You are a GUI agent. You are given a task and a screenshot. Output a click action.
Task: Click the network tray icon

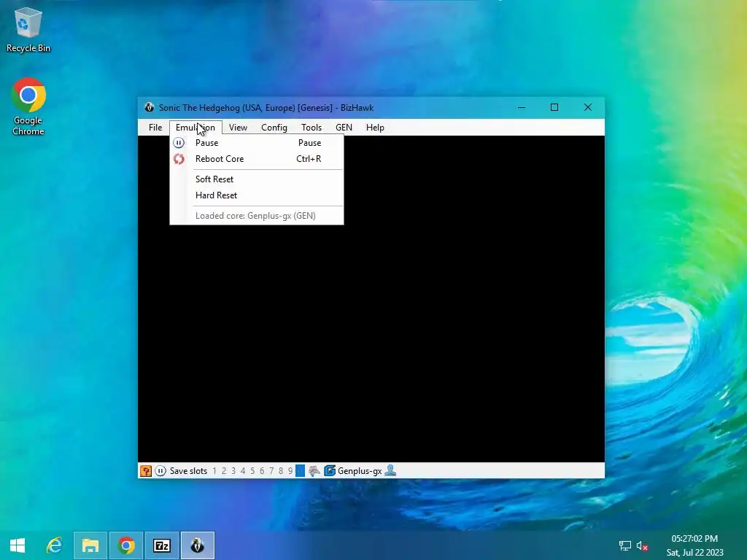click(x=625, y=545)
